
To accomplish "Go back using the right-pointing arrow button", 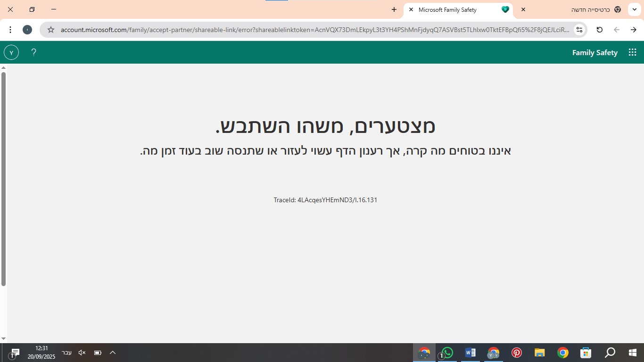I will coord(634,30).
